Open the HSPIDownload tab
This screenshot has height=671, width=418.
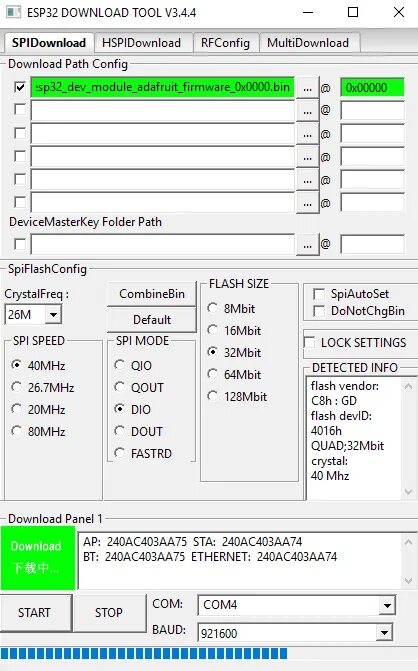(x=141, y=43)
